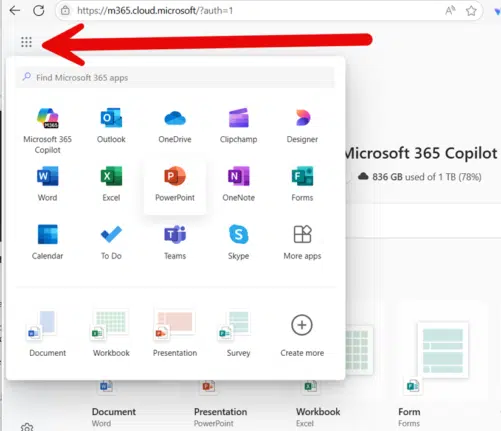Image resolution: width=501 pixels, height=431 pixels.
Task: Launch Word from the launcher
Action: (x=47, y=184)
